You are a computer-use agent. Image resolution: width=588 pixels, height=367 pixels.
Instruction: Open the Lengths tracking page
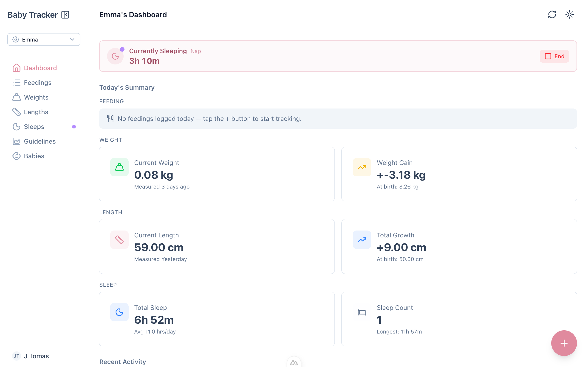36,112
